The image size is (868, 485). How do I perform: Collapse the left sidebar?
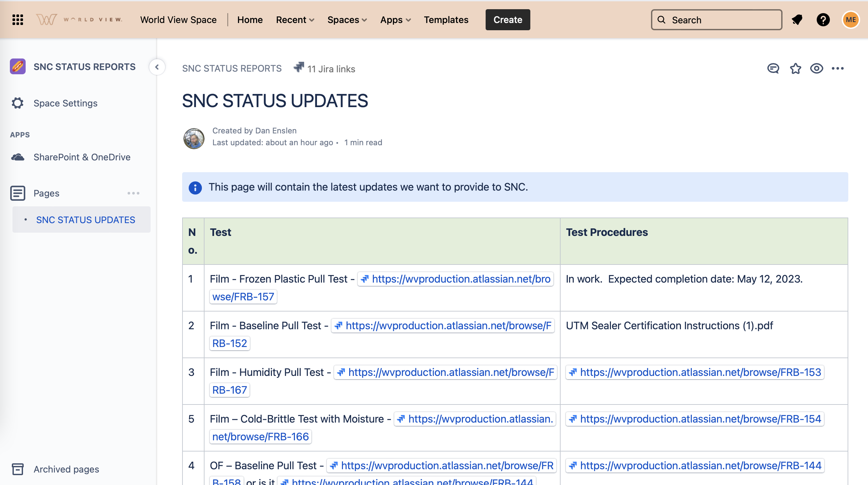(x=157, y=67)
